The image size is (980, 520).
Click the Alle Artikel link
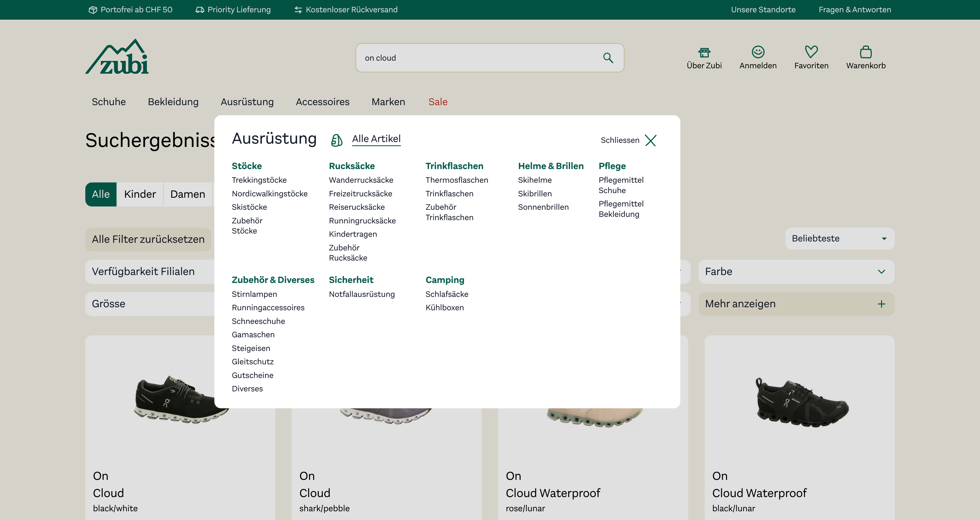click(x=376, y=139)
